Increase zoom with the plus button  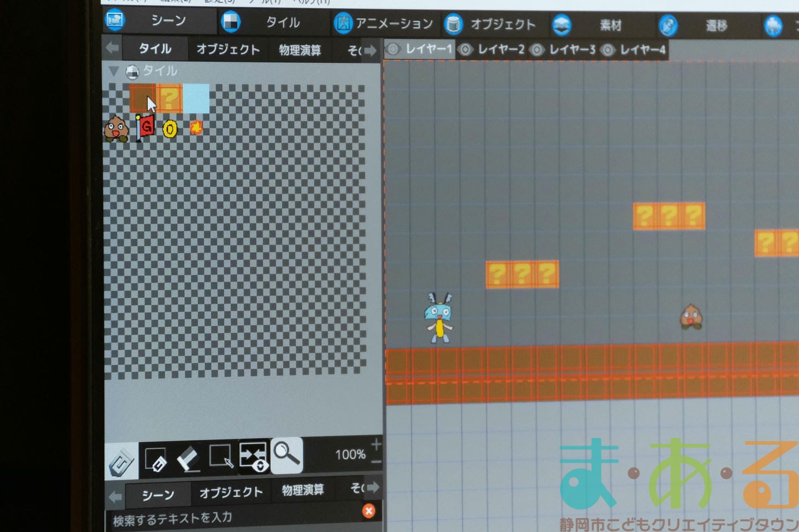tap(376, 444)
